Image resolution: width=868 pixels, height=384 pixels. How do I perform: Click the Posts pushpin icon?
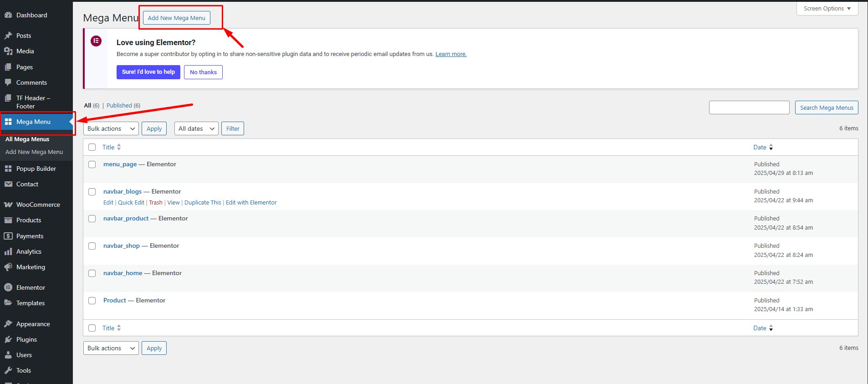pyautogui.click(x=8, y=36)
